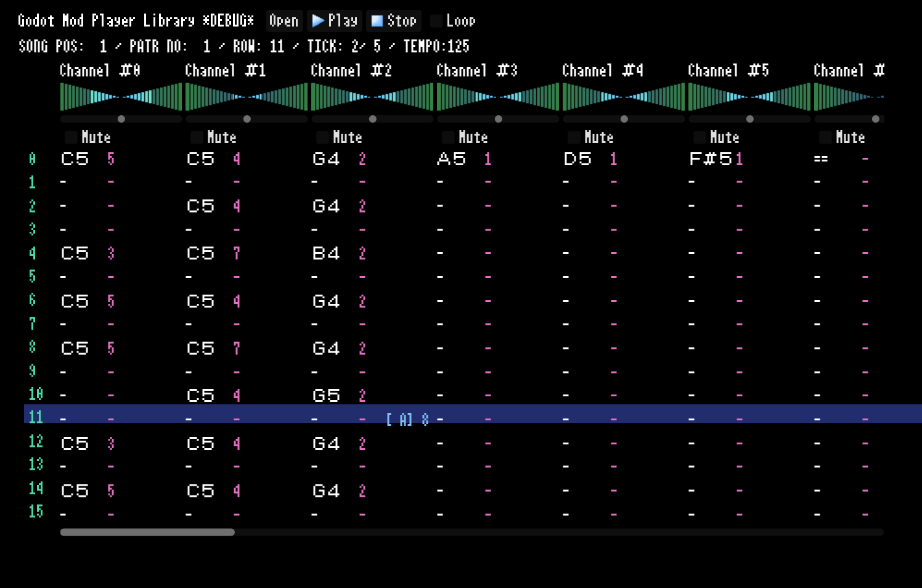Screen dimensions: 922x588
Task: Mute Channel #0
Action: pyautogui.click(x=71, y=137)
